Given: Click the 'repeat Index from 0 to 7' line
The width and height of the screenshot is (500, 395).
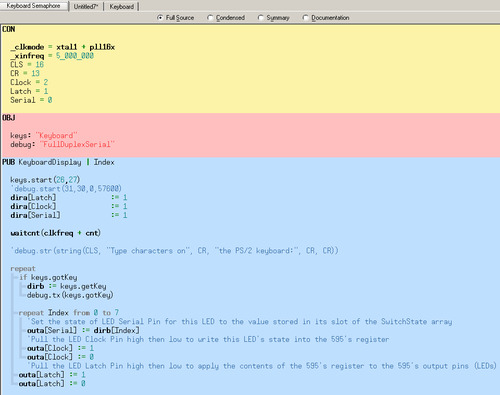Looking at the screenshot, I should tap(69, 313).
